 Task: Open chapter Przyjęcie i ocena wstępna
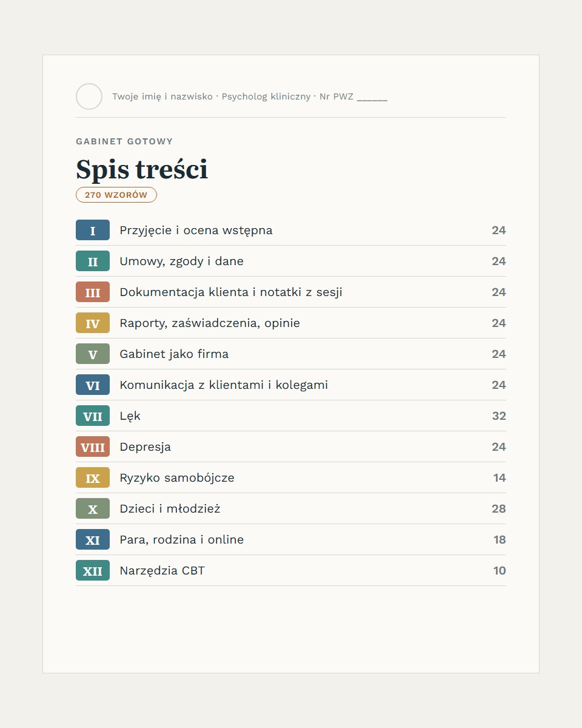point(196,231)
